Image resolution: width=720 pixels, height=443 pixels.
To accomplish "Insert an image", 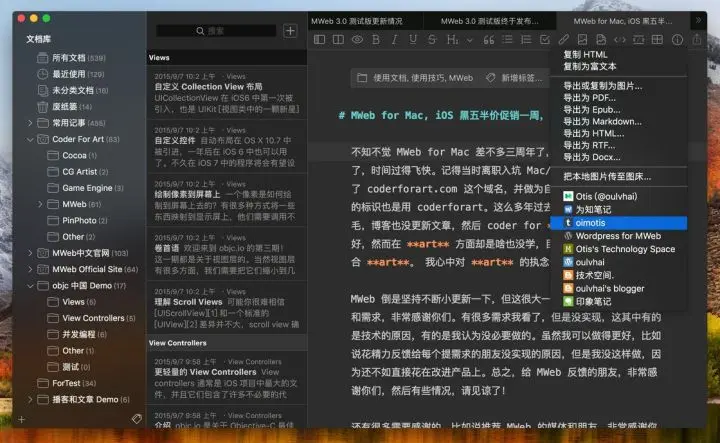I will click(x=582, y=40).
